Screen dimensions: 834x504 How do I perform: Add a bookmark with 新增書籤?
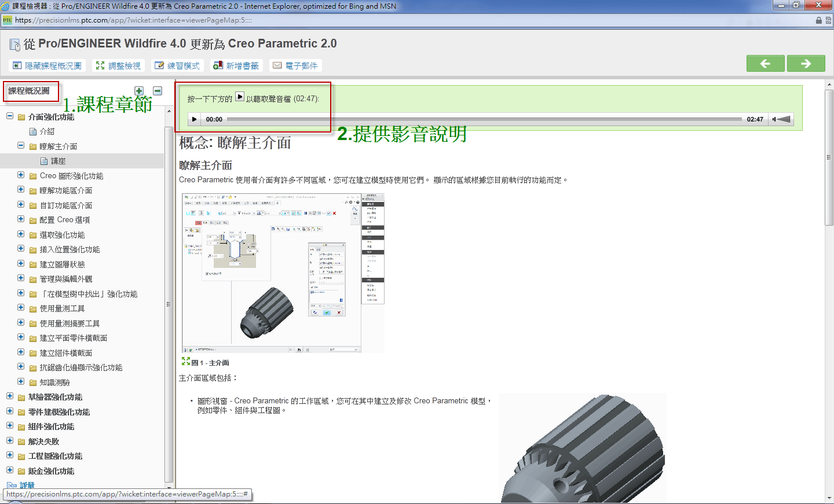click(236, 66)
